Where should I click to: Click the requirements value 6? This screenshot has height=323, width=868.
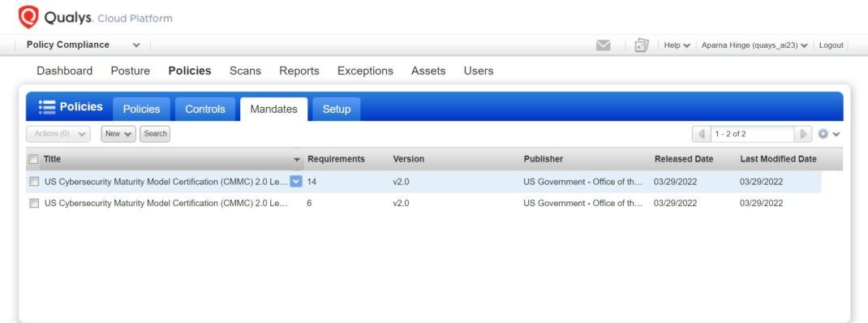pyautogui.click(x=309, y=204)
